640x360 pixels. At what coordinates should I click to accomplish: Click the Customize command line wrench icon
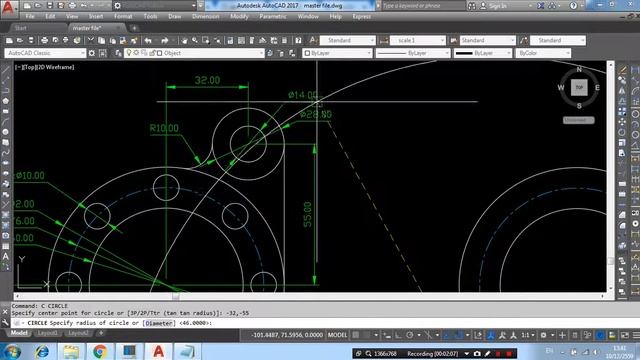5,323
